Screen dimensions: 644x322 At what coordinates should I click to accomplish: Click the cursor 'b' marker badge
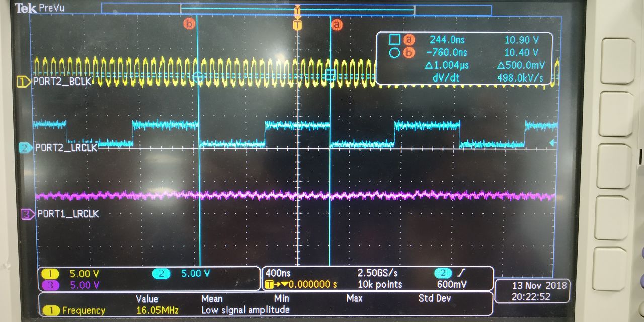pos(189,23)
